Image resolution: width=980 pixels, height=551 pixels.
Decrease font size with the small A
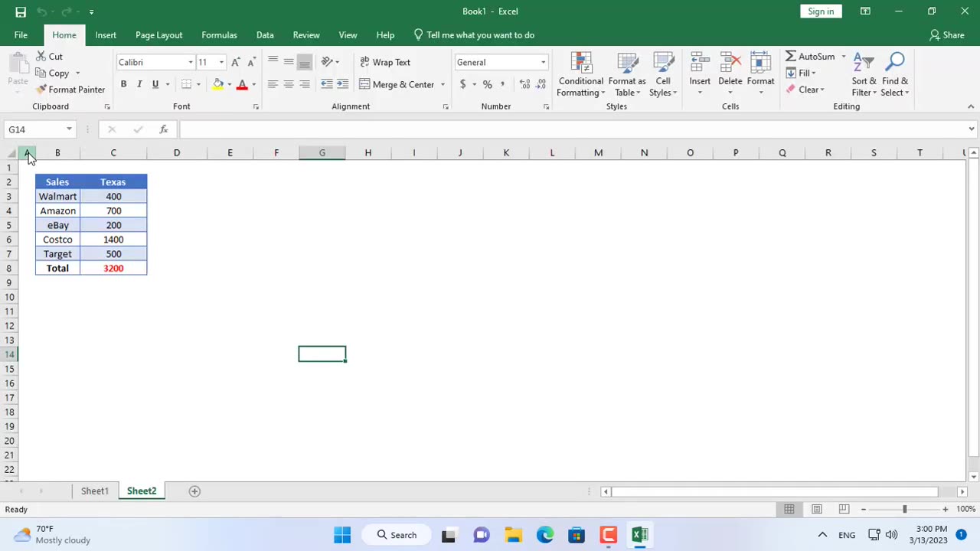click(x=251, y=62)
